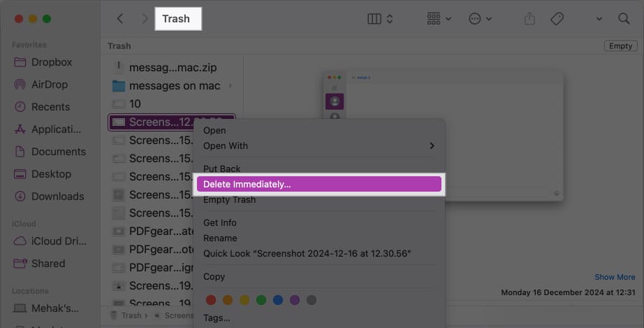Click the Empty button
Viewport: 644px width, 328px height.
(x=620, y=46)
